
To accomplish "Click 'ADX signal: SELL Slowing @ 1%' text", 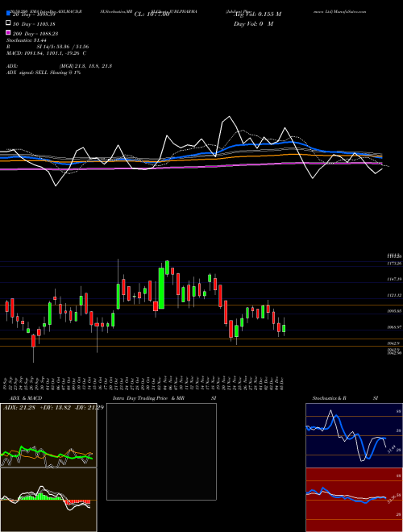I will click(44, 73).
